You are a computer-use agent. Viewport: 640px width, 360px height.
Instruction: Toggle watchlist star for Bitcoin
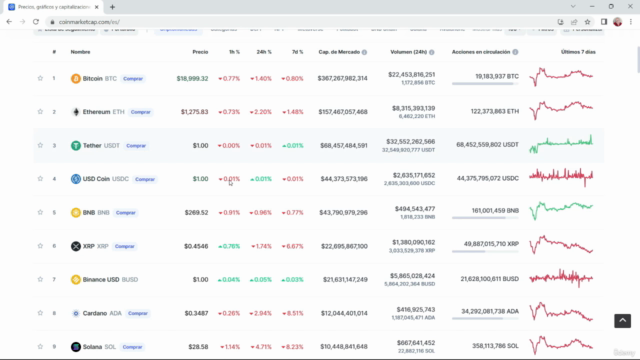40,78
